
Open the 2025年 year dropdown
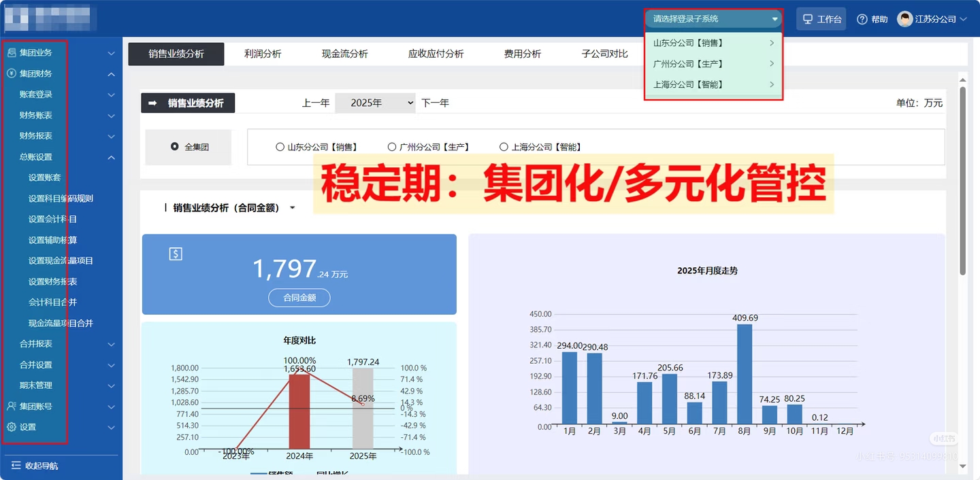376,103
